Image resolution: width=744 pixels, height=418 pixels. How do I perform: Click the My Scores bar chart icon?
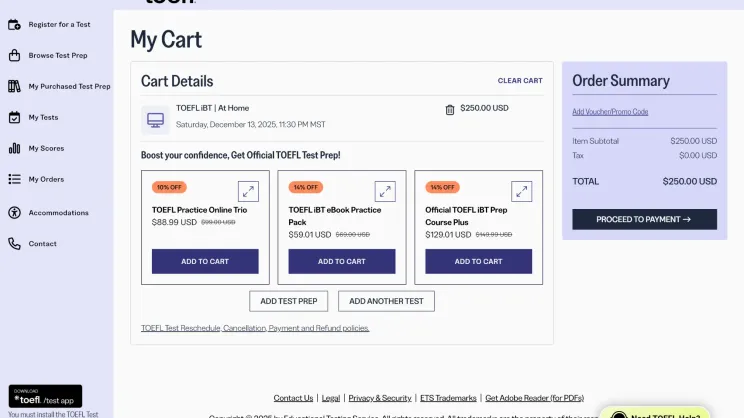coord(14,148)
